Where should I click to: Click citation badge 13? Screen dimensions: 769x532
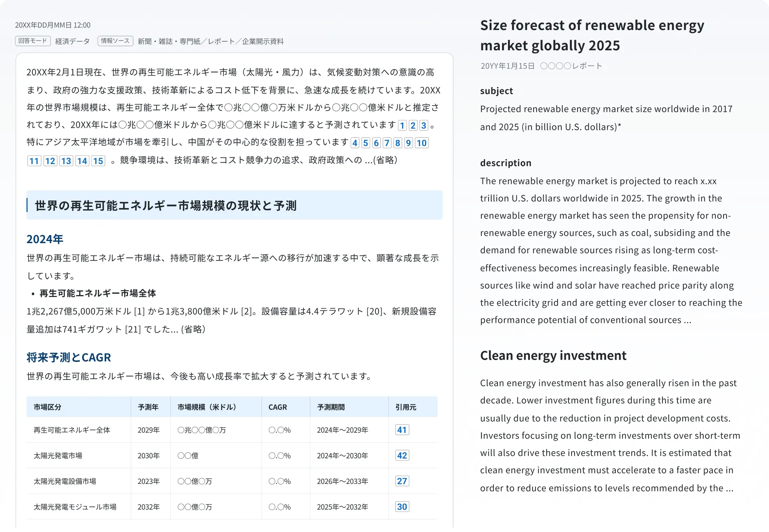click(x=66, y=161)
